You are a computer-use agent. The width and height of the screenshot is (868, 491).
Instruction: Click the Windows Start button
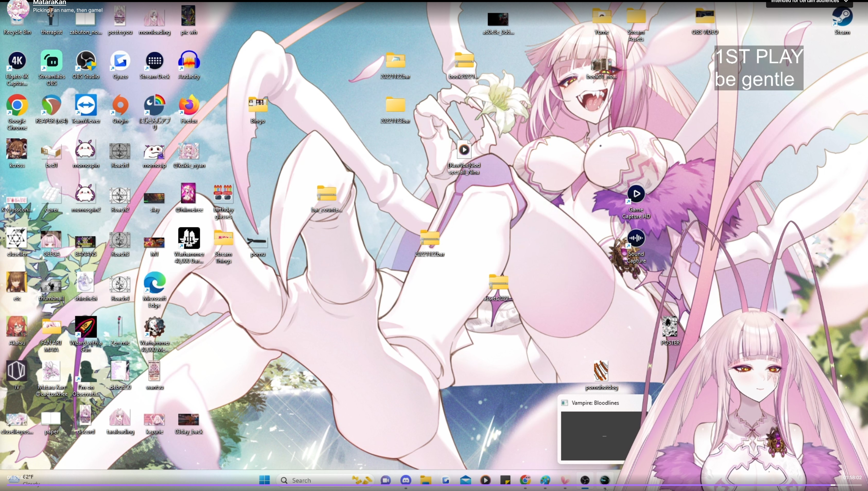click(x=265, y=480)
